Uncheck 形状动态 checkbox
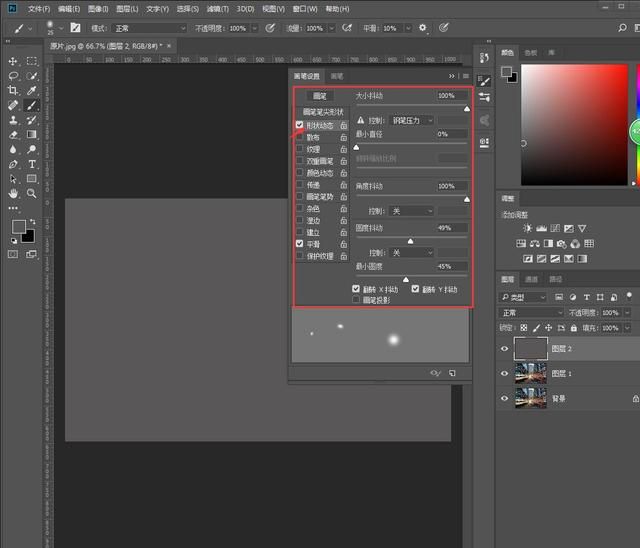Image resolution: width=640 pixels, height=548 pixels. [299, 124]
